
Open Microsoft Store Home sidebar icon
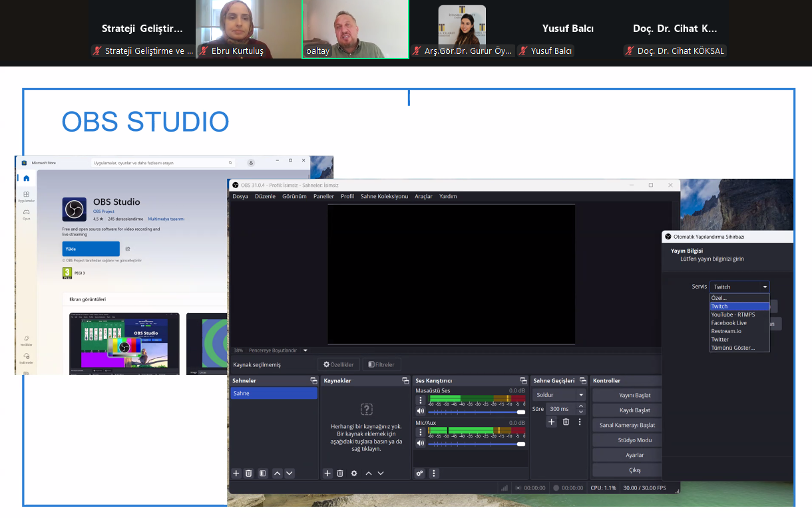coord(26,178)
